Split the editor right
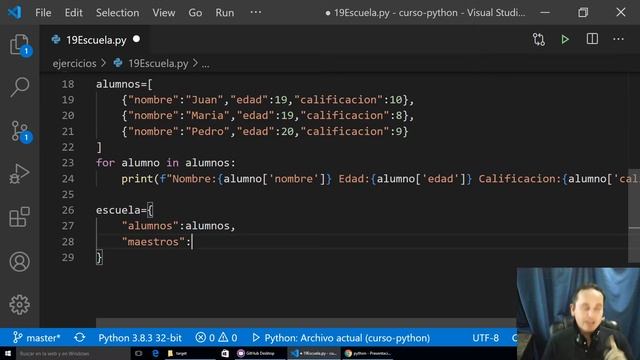The width and height of the screenshot is (640, 360). point(592,39)
